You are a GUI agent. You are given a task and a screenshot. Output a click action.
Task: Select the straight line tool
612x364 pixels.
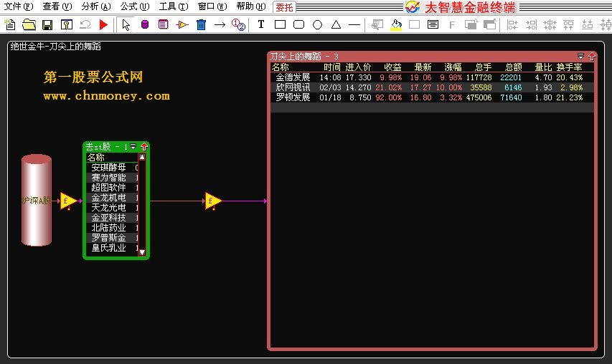click(x=354, y=25)
